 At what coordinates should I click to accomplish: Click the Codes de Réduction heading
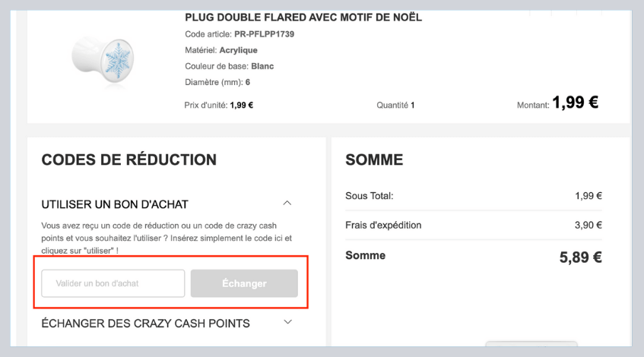point(128,160)
